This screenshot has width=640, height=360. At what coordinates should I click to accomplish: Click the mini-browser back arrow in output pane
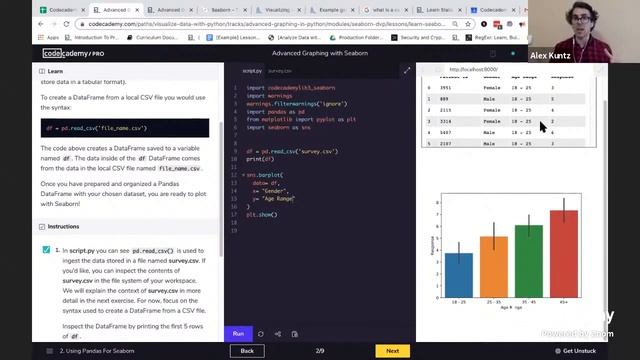[424, 69]
